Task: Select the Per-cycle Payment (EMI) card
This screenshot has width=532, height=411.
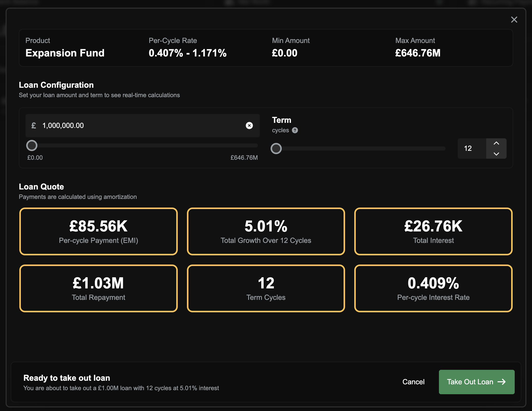Action: click(x=98, y=231)
